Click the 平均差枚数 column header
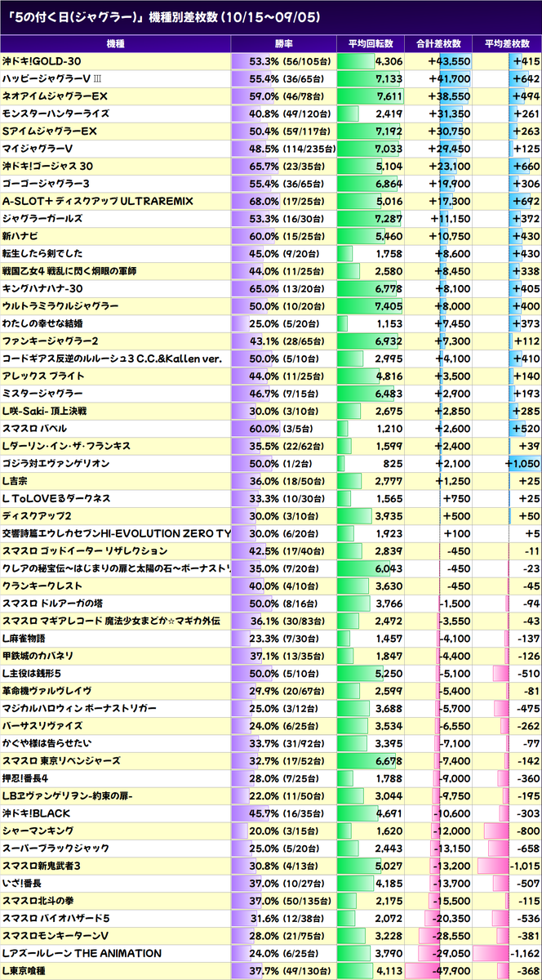 point(507,44)
